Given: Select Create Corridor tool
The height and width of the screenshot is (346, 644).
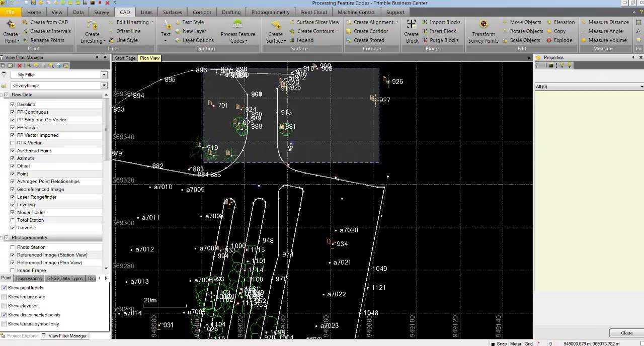Looking at the screenshot, I should click(x=367, y=31).
